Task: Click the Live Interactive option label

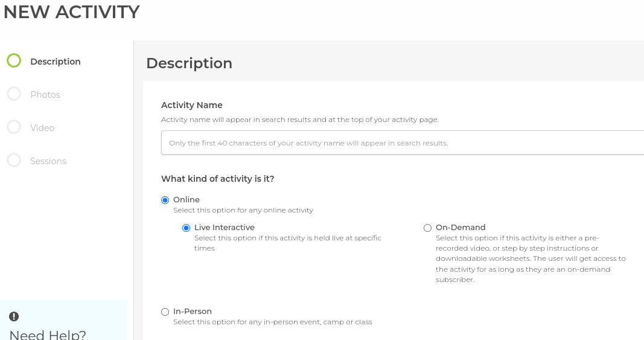Action: click(225, 227)
